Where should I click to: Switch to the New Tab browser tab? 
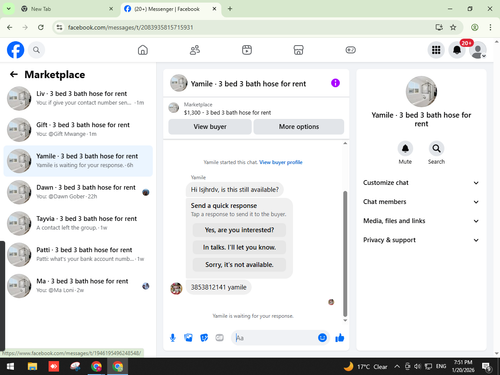67,9
